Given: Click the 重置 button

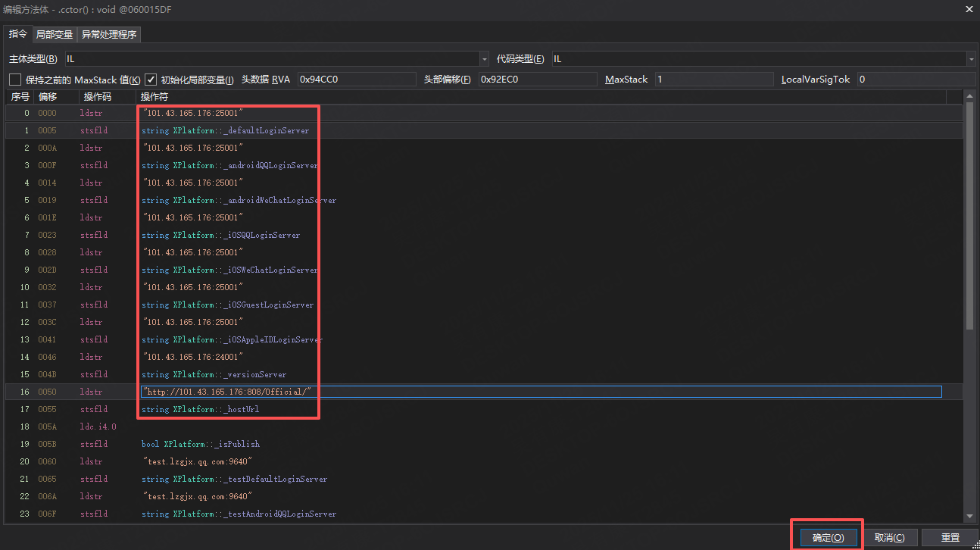Looking at the screenshot, I should point(950,537).
